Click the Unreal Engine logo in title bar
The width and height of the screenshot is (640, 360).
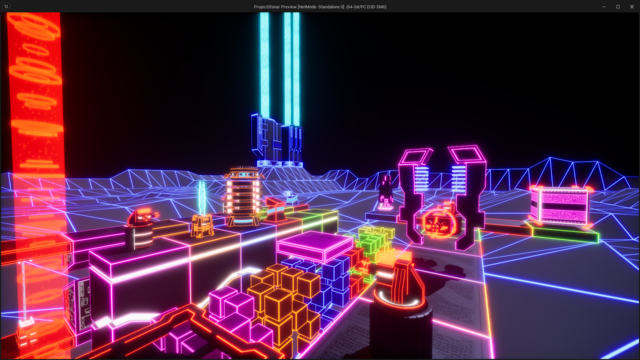[x=6, y=6]
